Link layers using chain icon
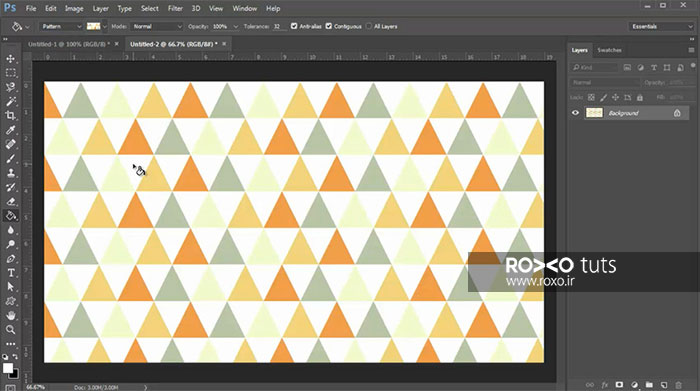700x391 pixels. (590, 385)
